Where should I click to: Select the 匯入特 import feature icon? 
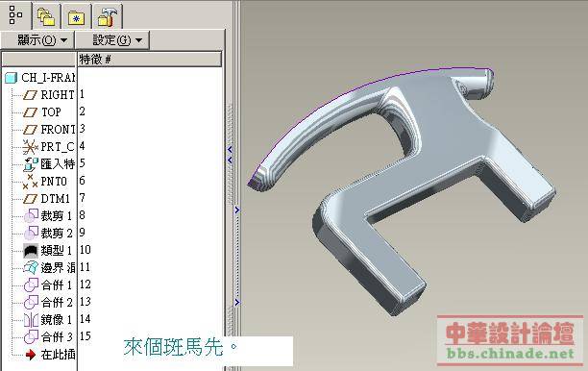click(x=31, y=164)
